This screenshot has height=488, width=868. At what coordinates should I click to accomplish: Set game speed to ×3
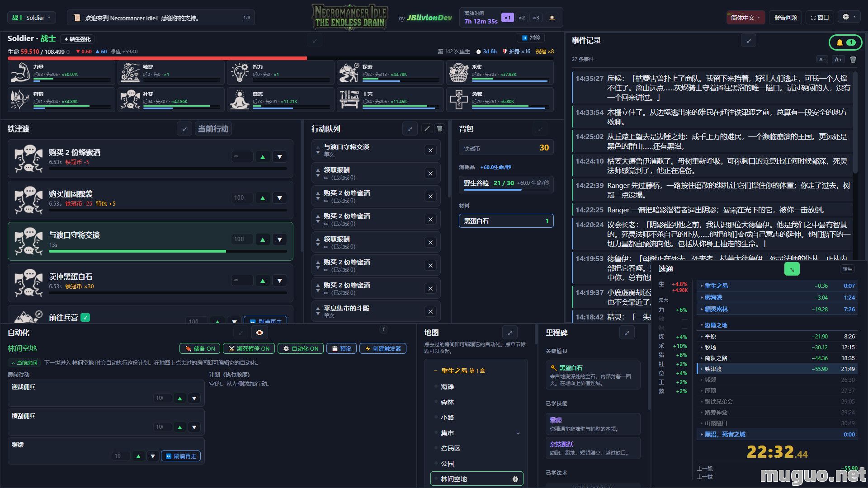536,18
